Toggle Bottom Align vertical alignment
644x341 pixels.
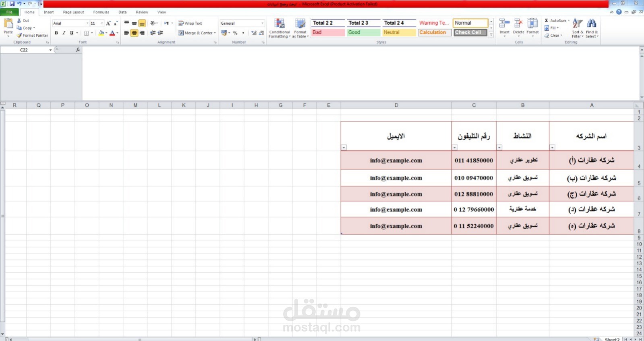(x=142, y=23)
